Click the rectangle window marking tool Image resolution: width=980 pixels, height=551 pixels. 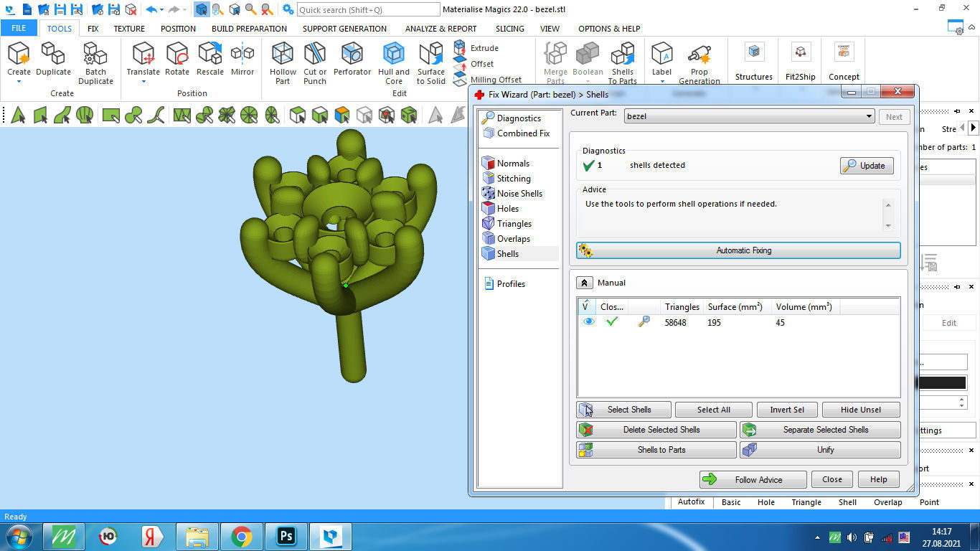click(x=110, y=115)
